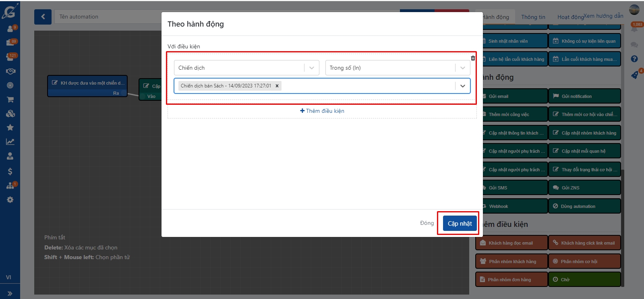Select the 'Dừng automation' action block

[x=584, y=206]
